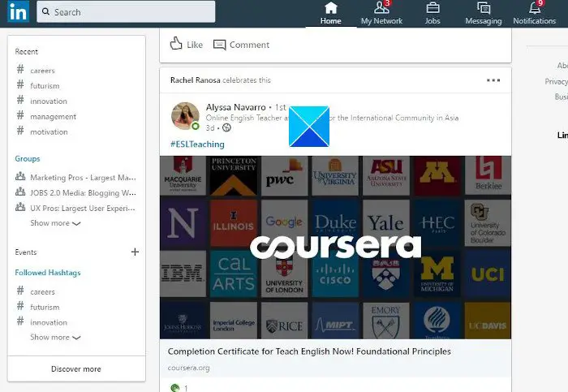Open the Jobs tab
This screenshot has width=568, height=392.
pyautogui.click(x=432, y=14)
